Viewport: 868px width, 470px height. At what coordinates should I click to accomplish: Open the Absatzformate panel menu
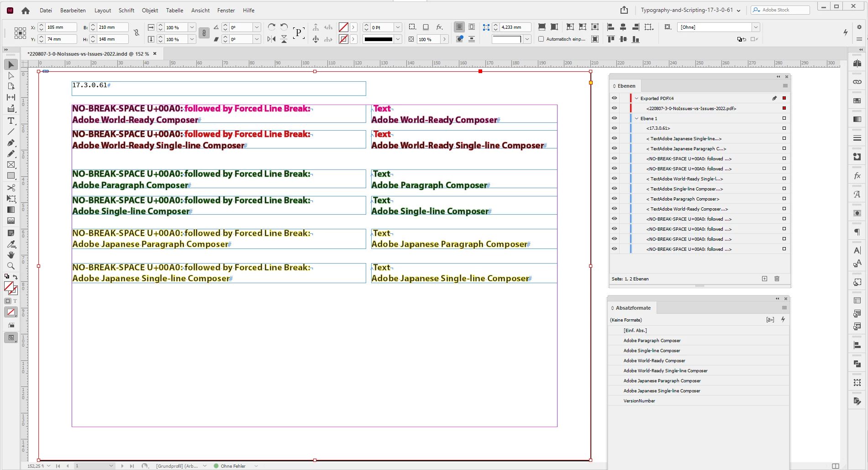point(784,308)
